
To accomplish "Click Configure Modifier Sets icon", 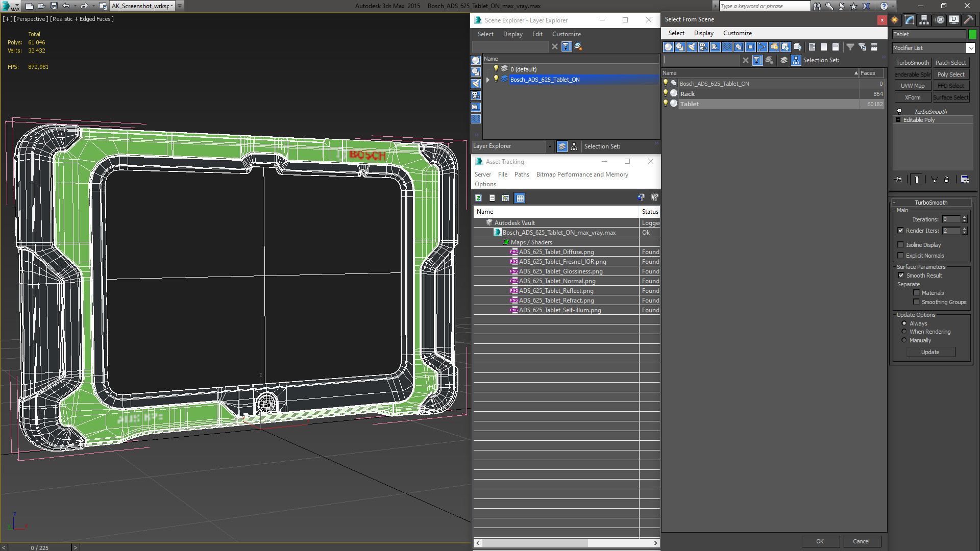I will (965, 180).
